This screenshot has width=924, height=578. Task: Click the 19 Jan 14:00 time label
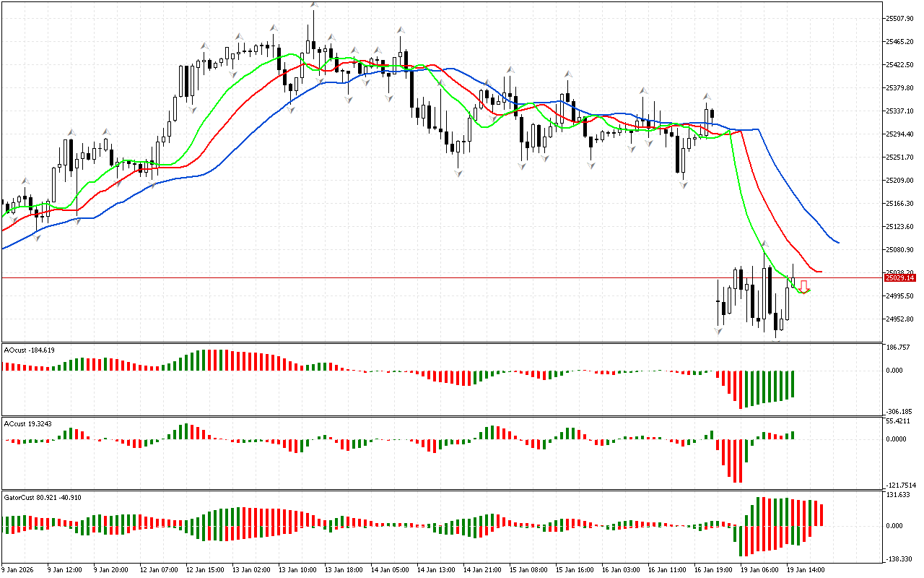[805, 569]
